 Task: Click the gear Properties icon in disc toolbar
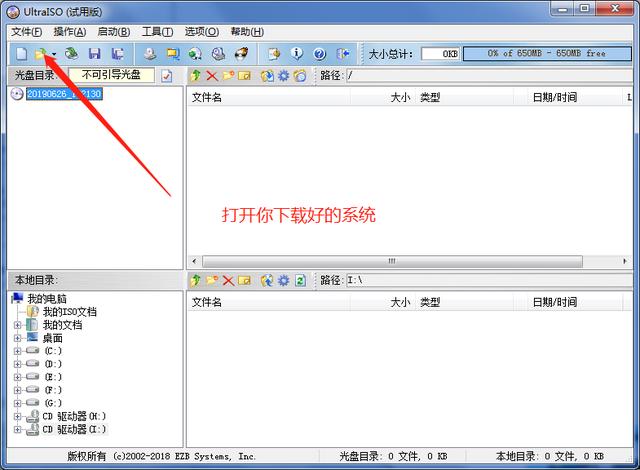pos(284,75)
